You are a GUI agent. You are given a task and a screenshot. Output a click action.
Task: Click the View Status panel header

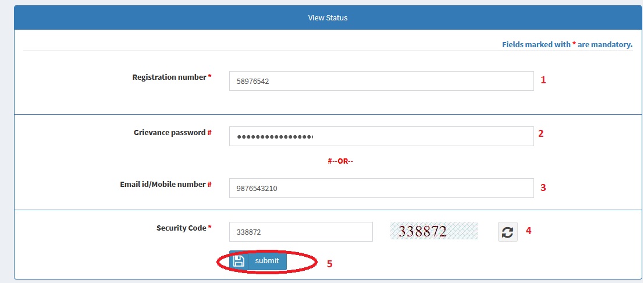coord(328,18)
